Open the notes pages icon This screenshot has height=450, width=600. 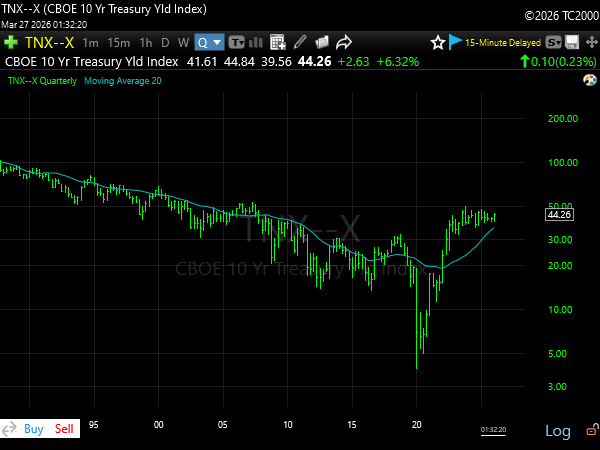(322, 42)
